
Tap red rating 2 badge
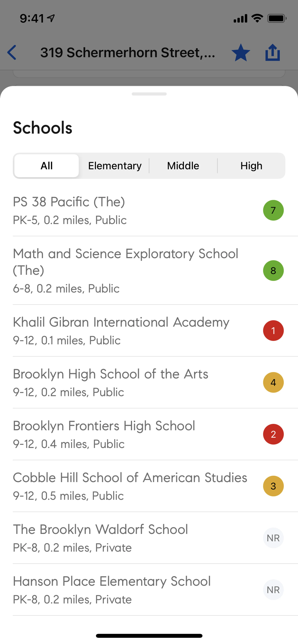273,434
